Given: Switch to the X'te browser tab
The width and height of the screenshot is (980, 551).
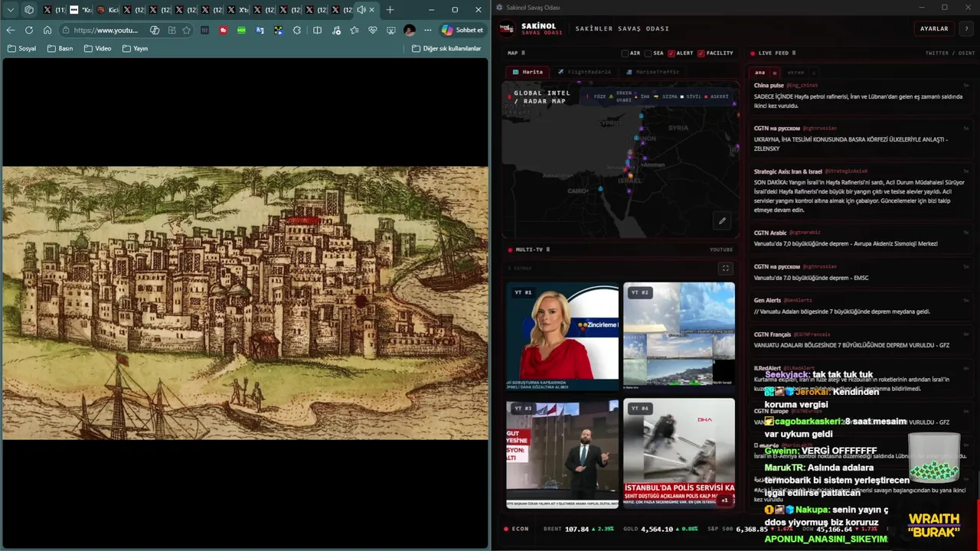Looking at the screenshot, I should pyautogui.click(x=238, y=10).
